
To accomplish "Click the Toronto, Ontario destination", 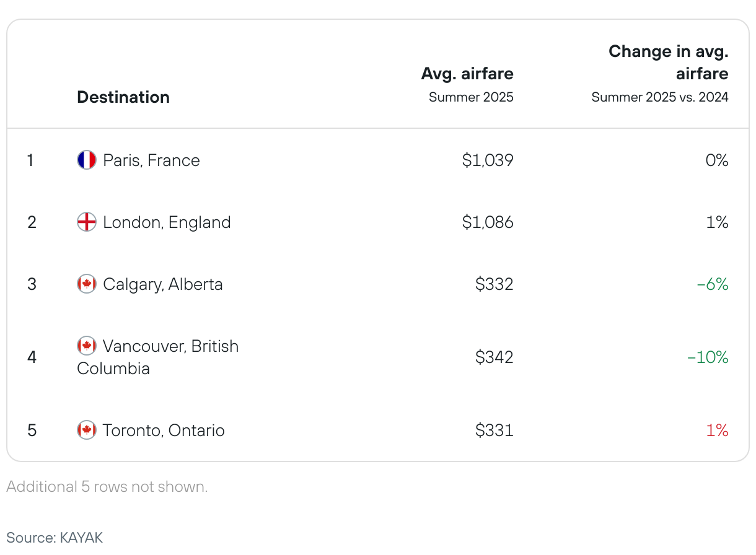I will (x=164, y=430).
